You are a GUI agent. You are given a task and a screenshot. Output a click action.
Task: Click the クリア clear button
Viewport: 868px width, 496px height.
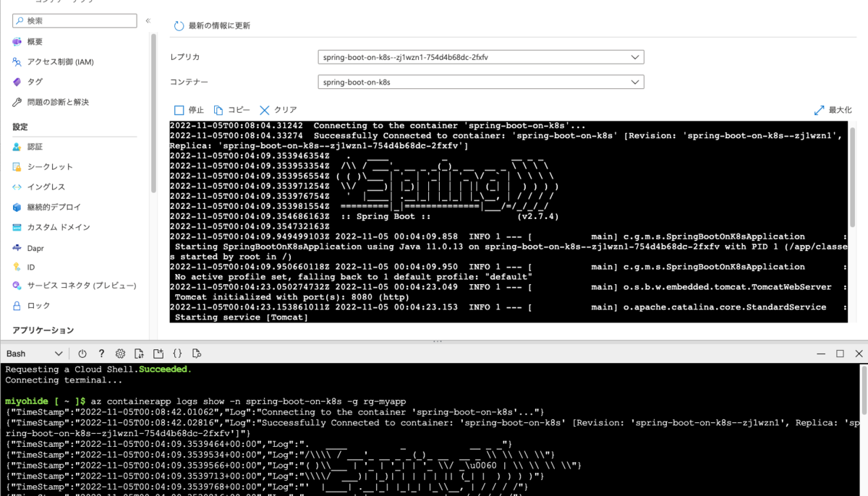(x=278, y=110)
